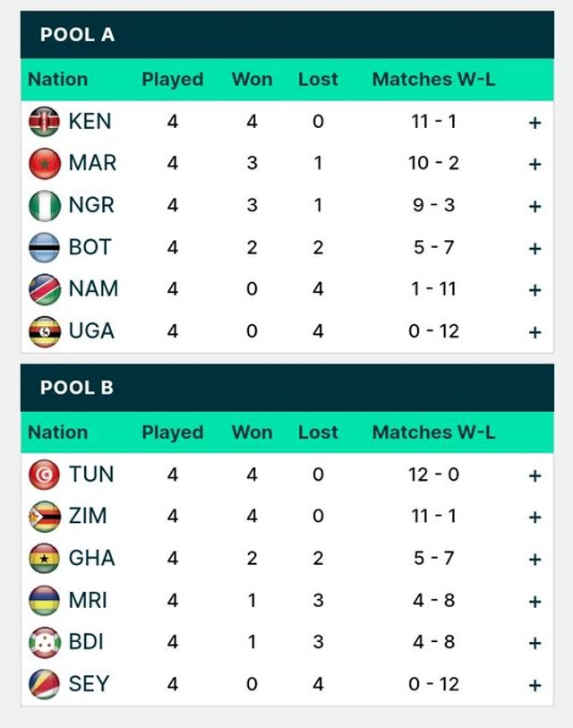Click the Ghana flag icon
The image size is (573, 728).
point(44,559)
